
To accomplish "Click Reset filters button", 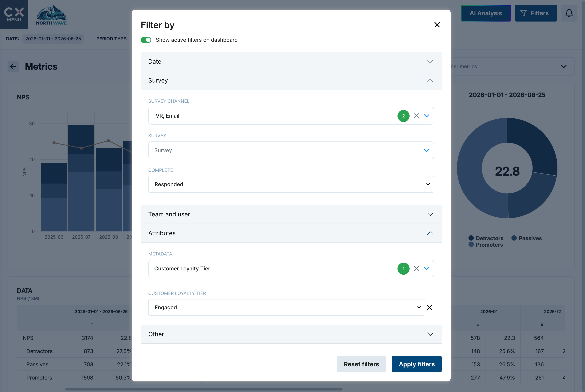I will pos(361,364).
